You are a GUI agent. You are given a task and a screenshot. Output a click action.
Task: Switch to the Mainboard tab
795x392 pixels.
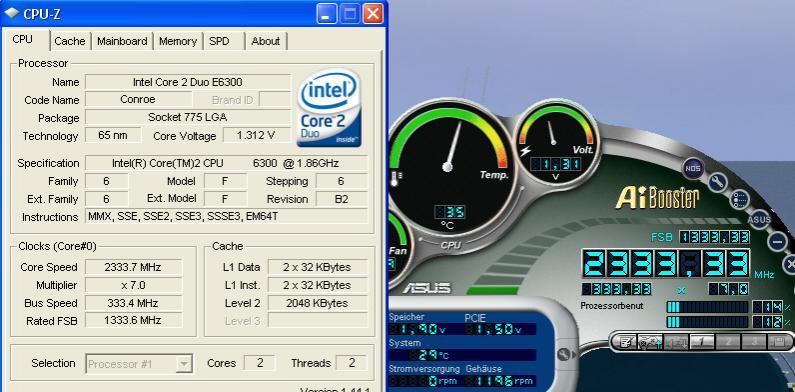[122, 41]
